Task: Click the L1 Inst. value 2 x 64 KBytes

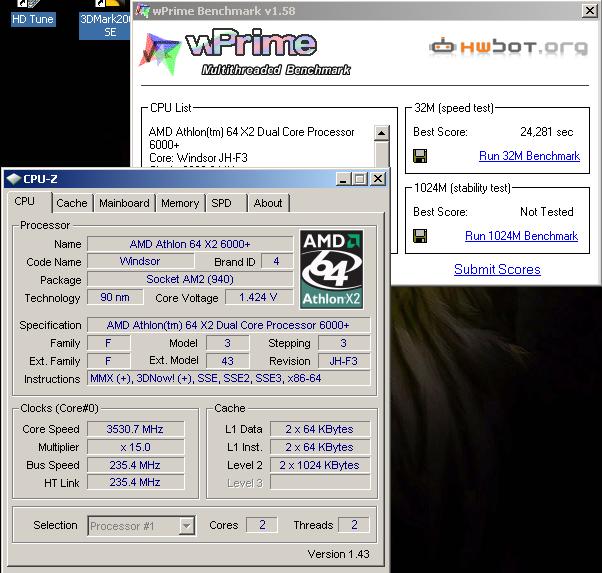Action: (320, 447)
